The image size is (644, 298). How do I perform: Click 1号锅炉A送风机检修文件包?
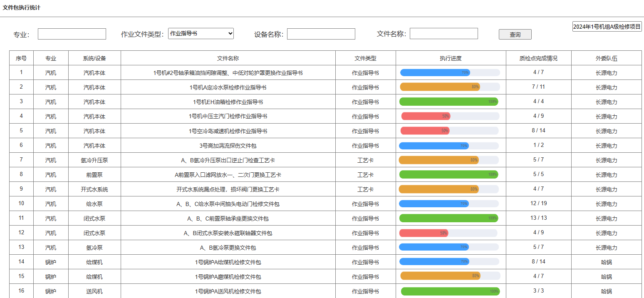click(228, 291)
